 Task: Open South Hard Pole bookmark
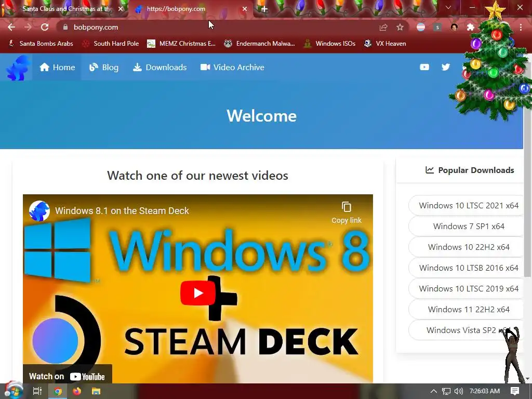point(111,44)
